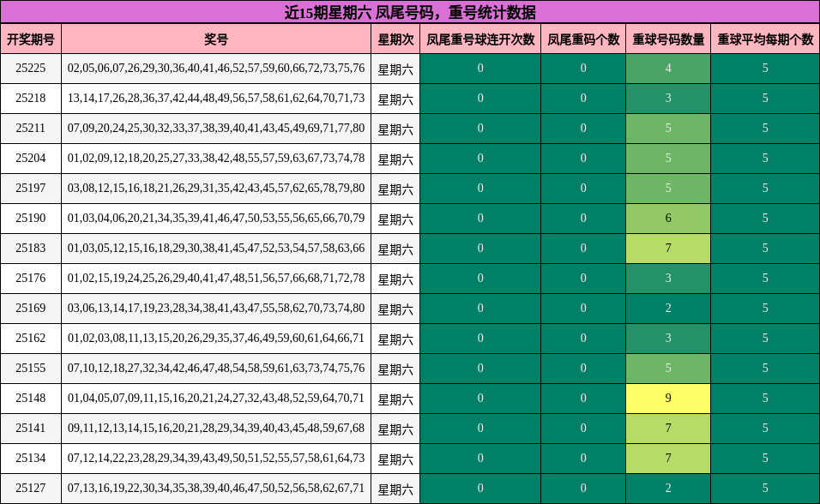Click the 奖号 column header
Viewport: 820px width, 504px height.
pyautogui.click(x=216, y=39)
